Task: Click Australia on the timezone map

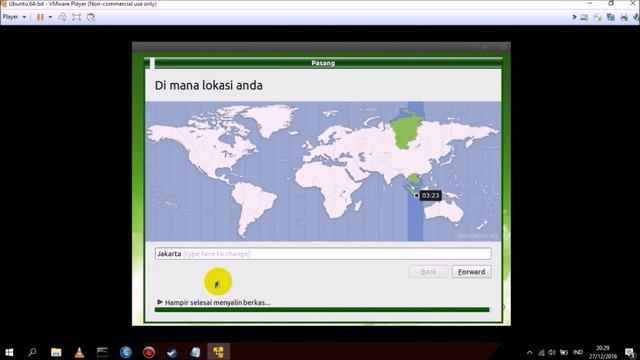Action: click(444, 212)
